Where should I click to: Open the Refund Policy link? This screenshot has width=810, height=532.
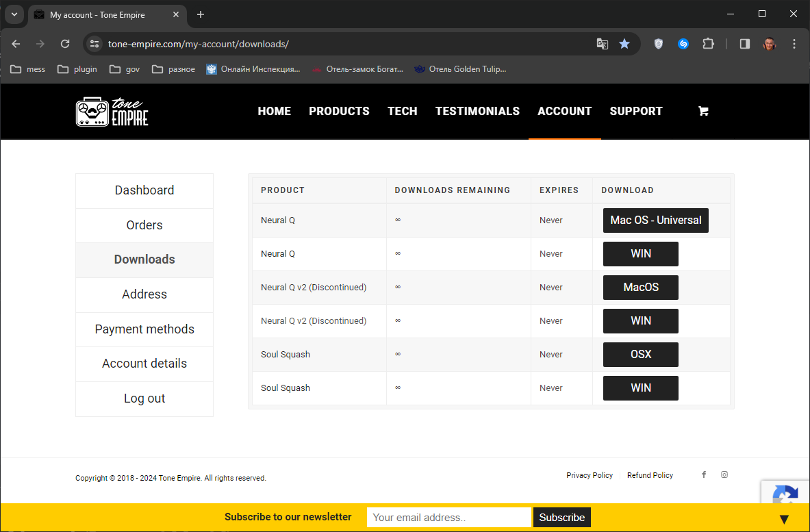tap(650, 475)
